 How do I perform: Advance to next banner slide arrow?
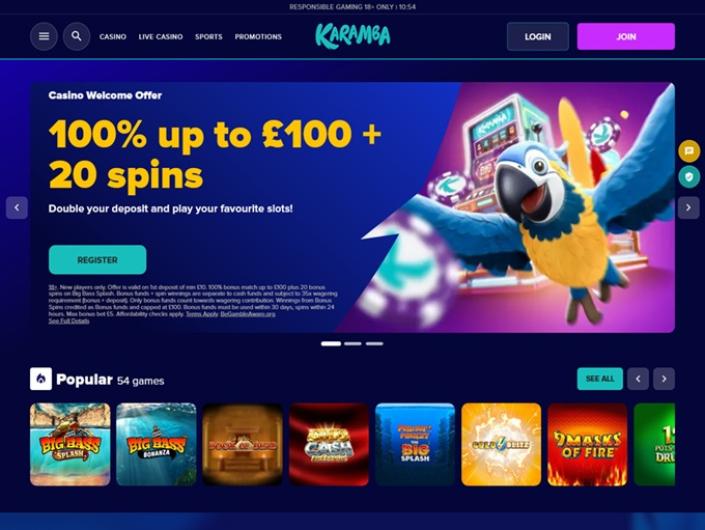(688, 208)
